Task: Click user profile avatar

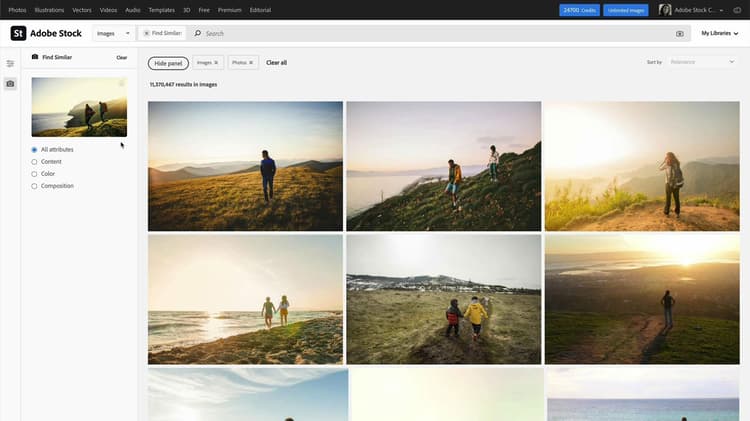Action: click(665, 10)
